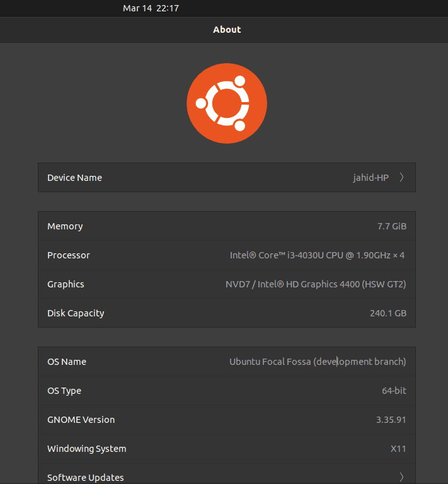This screenshot has height=484, width=448.
Task: Click the X11 windowing system value
Action: [x=398, y=449]
